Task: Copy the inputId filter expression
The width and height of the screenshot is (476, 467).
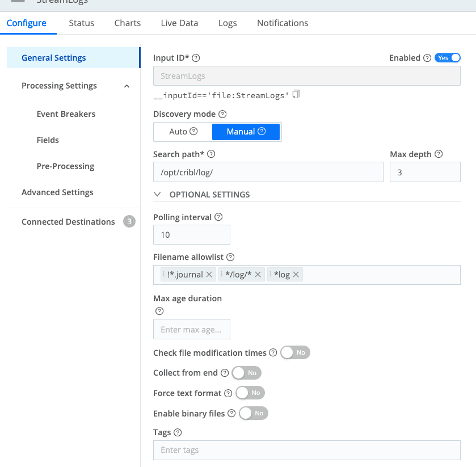Action: pyautogui.click(x=296, y=94)
